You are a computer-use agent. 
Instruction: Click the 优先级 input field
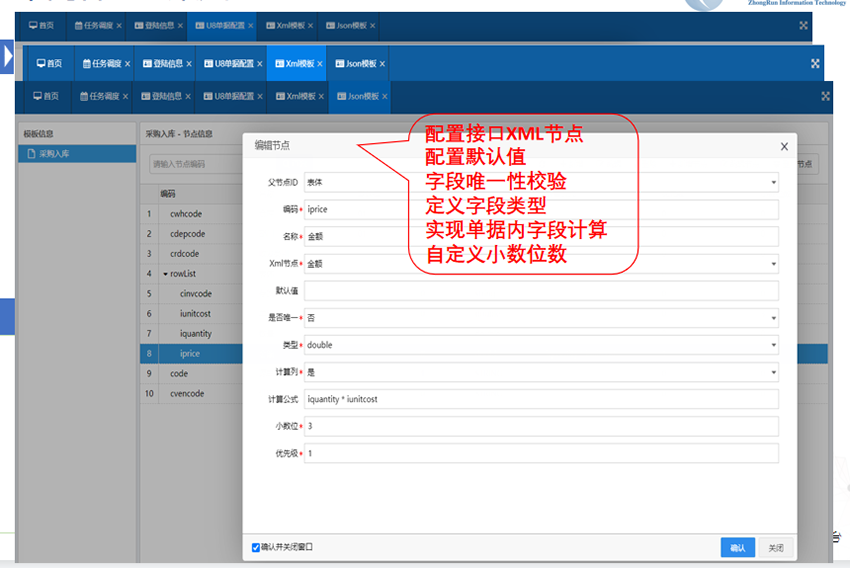click(541, 454)
